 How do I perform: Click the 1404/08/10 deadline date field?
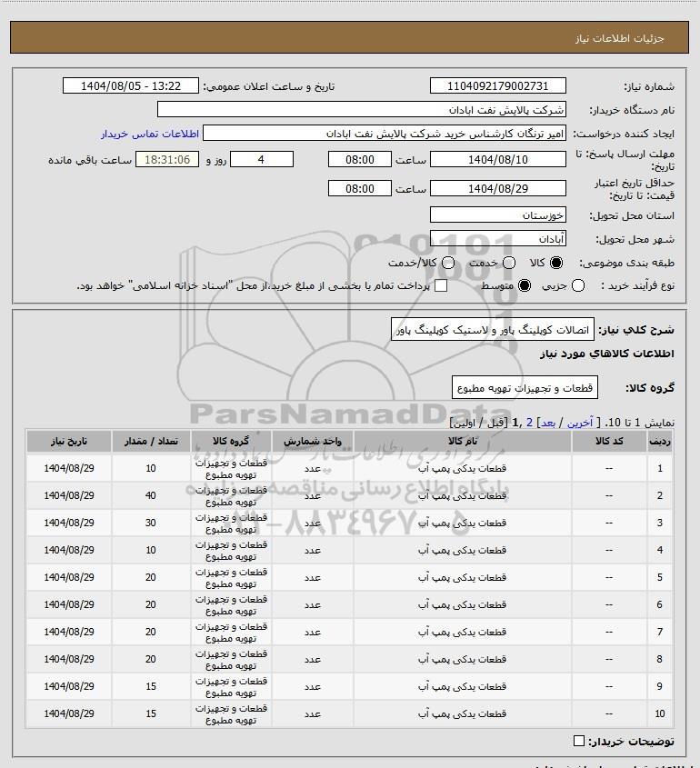point(497,159)
